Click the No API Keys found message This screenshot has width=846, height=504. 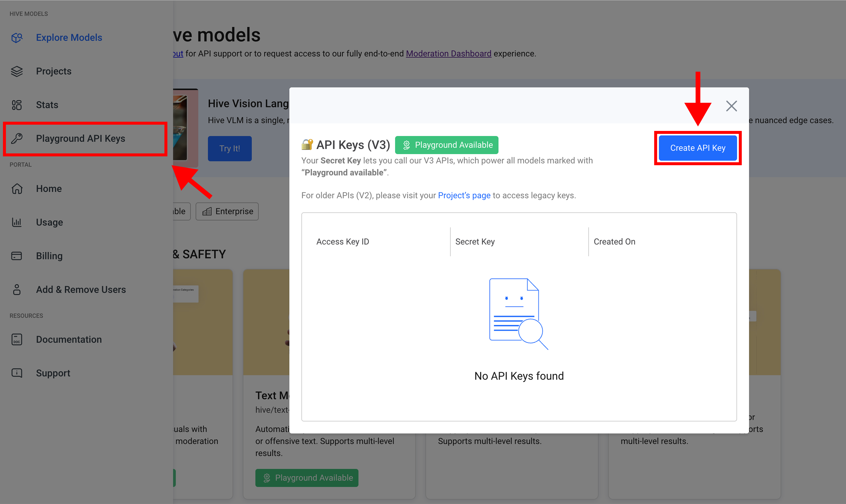click(519, 376)
